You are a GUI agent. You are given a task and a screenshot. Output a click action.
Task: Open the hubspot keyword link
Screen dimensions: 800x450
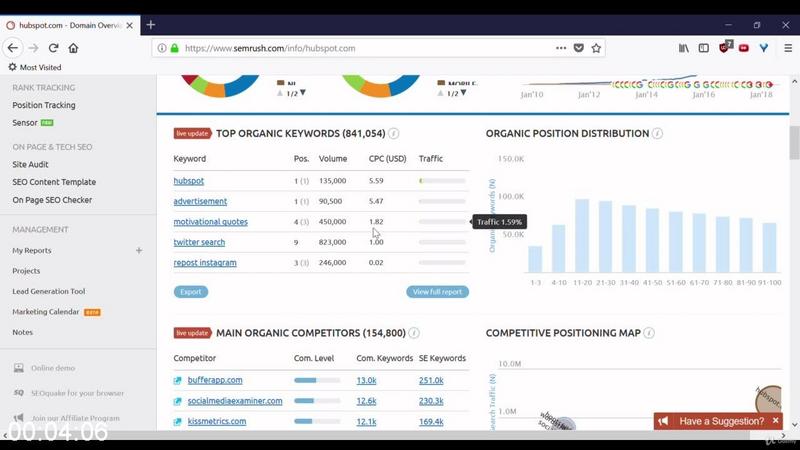188,181
